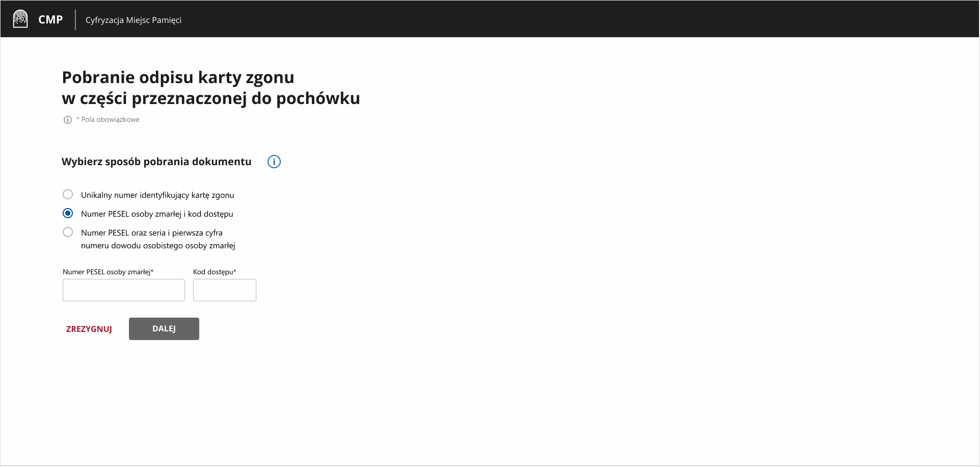Click into the Kod dostępu text field
Screen dimensions: 980x467
tap(225, 290)
